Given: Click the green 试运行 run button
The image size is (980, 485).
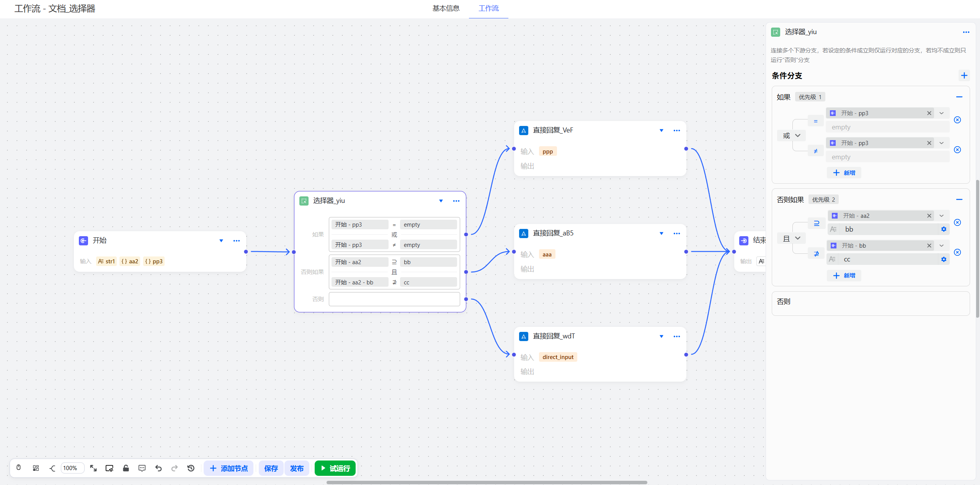Looking at the screenshot, I should (335, 468).
